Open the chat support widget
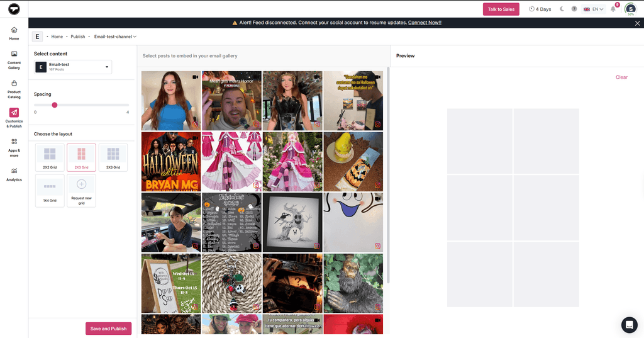 point(629,325)
